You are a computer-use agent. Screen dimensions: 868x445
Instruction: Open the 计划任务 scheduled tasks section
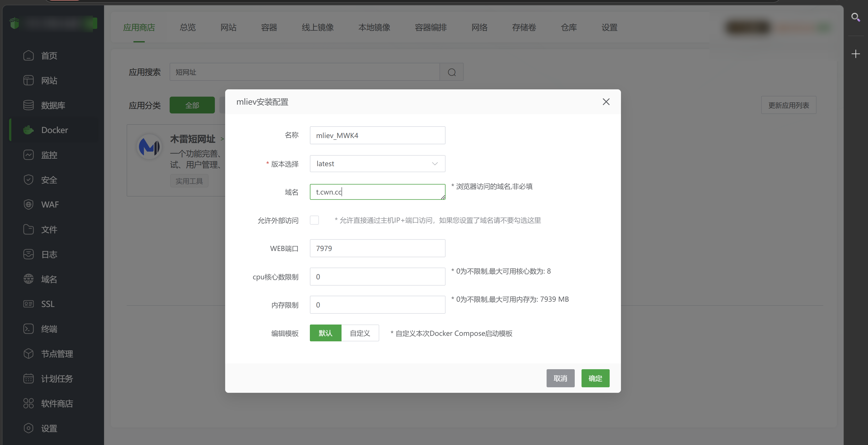(x=57, y=378)
